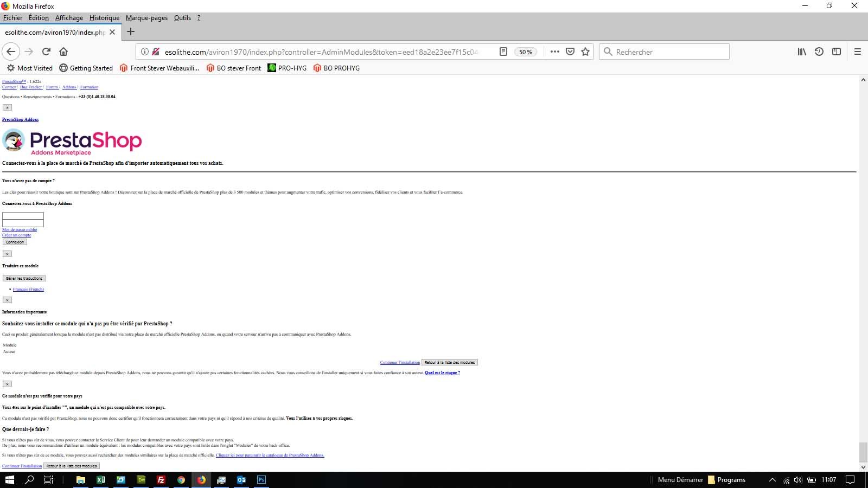868x488 pixels.
Task: Open Photoshop from the taskbar
Action: point(261,480)
